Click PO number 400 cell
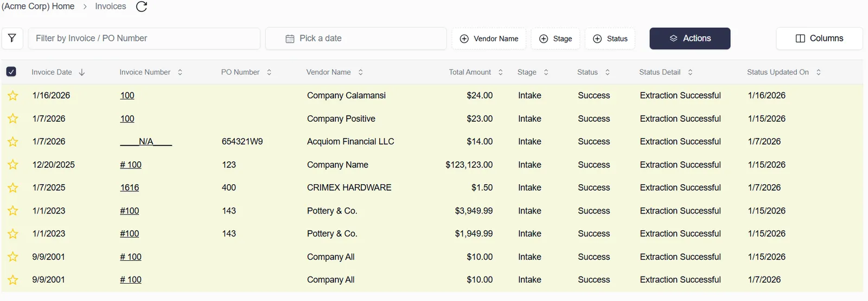This screenshot has height=301, width=868. (x=229, y=187)
